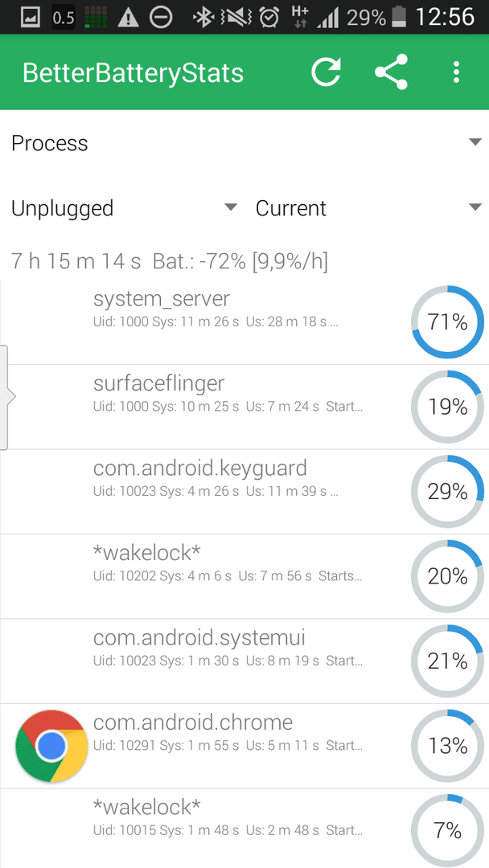Viewport: 489px width, 868px height.
Task: Tap the do-not-disturb status icon
Action: pyautogui.click(x=161, y=18)
